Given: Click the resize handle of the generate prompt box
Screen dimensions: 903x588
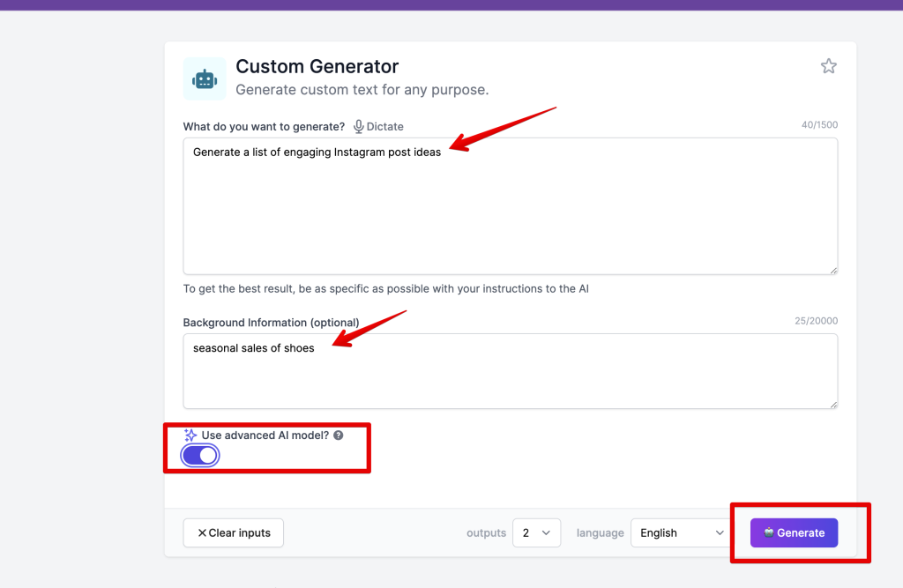Looking at the screenshot, I should [832, 269].
